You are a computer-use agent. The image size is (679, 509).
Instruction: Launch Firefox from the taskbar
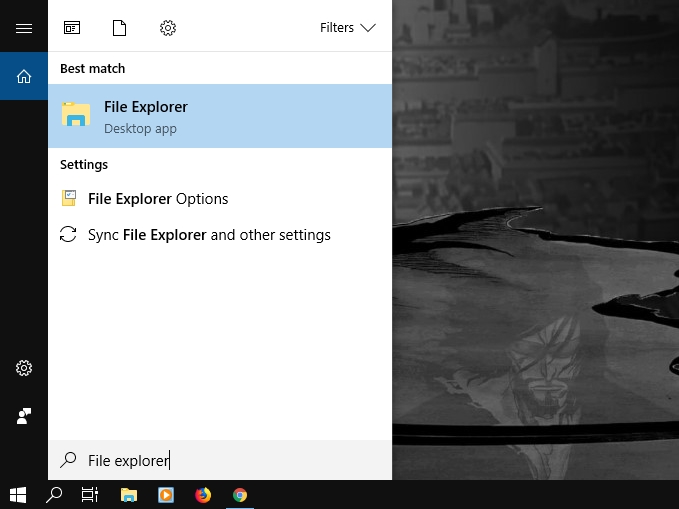[x=203, y=495]
